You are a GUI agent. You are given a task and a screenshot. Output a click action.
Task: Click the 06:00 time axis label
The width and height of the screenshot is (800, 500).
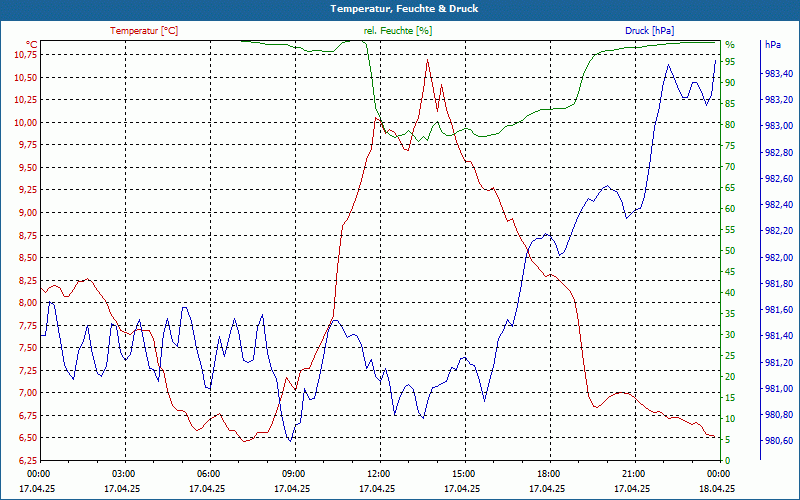[208, 473]
